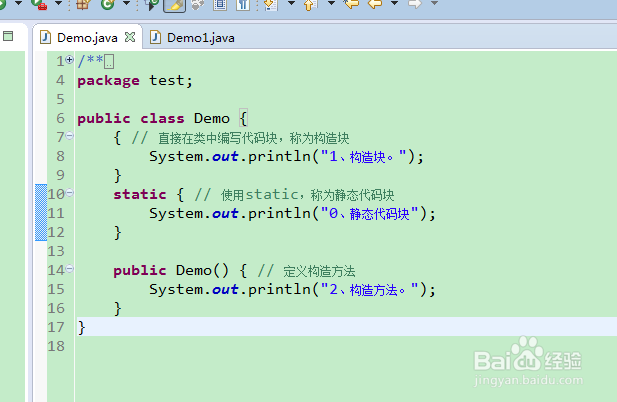Click the greyed Forward navigation arrow

[415, 4]
